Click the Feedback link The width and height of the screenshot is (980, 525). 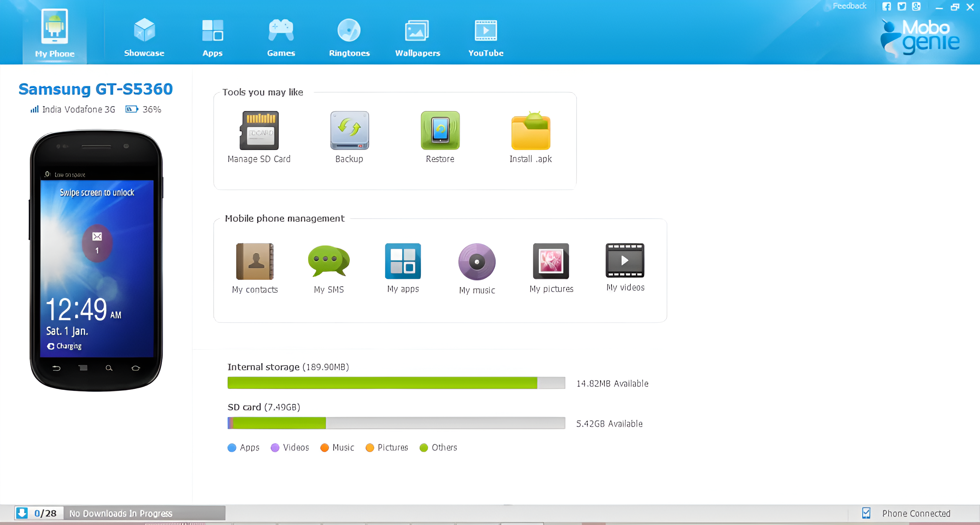[849, 6]
